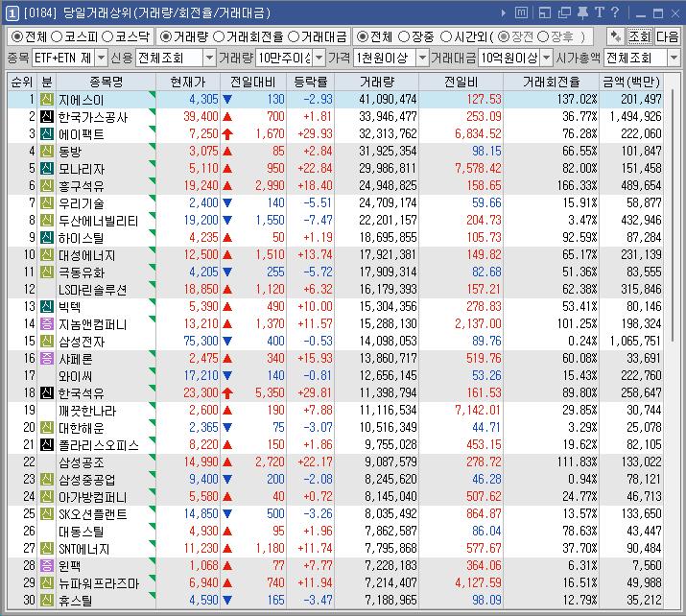Click the 신 badge on the 삼성전자 row
This screenshot has width=686, height=616.
(x=47, y=341)
